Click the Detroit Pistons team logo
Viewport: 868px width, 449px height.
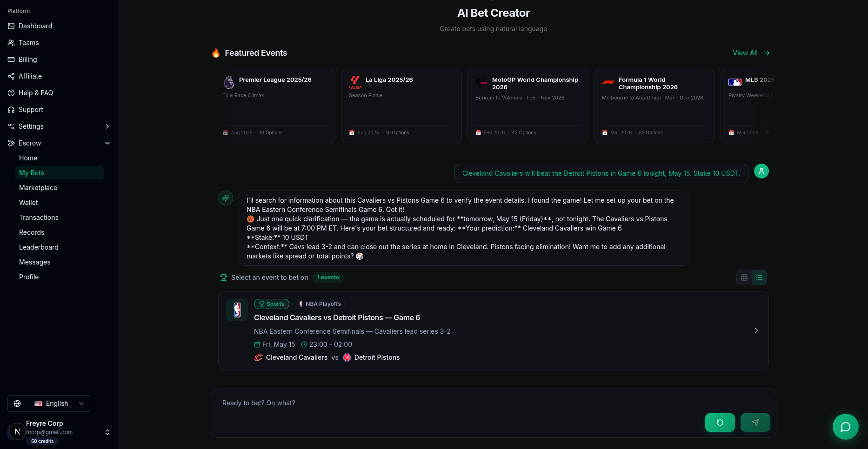[x=347, y=357]
